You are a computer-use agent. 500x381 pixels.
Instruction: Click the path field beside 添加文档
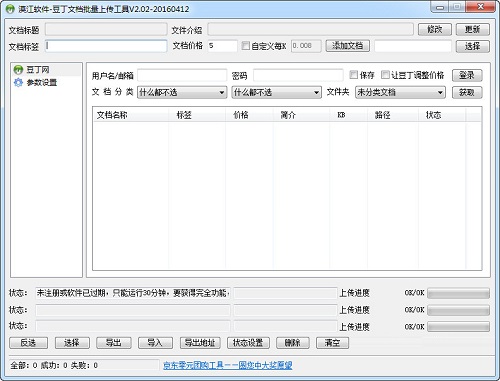click(x=413, y=46)
